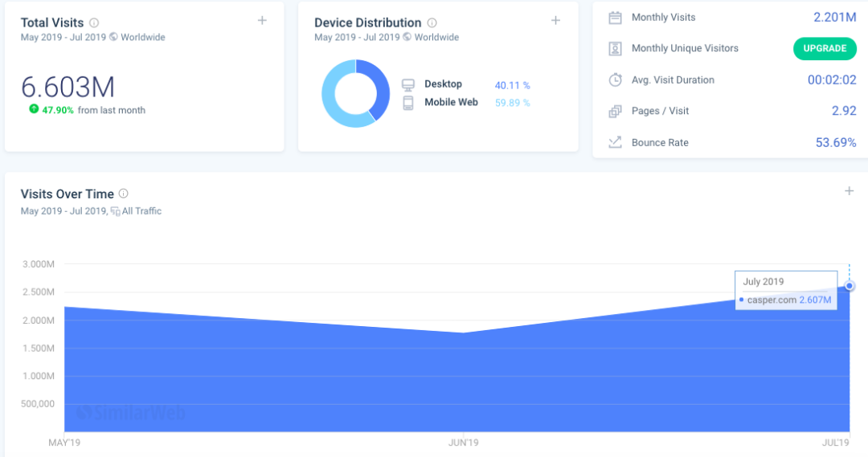Click info icon next to Visits Over Time
868x457 pixels.
click(x=124, y=194)
